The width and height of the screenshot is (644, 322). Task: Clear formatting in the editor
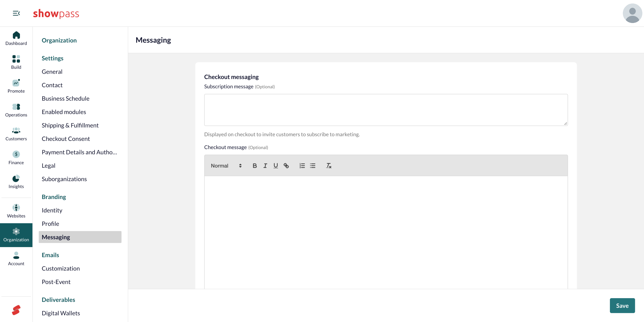pyautogui.click(x=329, y=166)
